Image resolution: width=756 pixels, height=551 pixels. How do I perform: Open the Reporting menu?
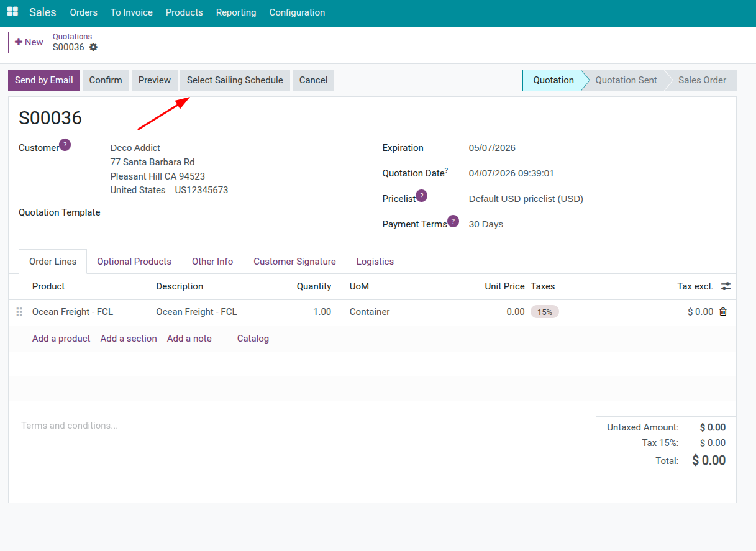236,12
